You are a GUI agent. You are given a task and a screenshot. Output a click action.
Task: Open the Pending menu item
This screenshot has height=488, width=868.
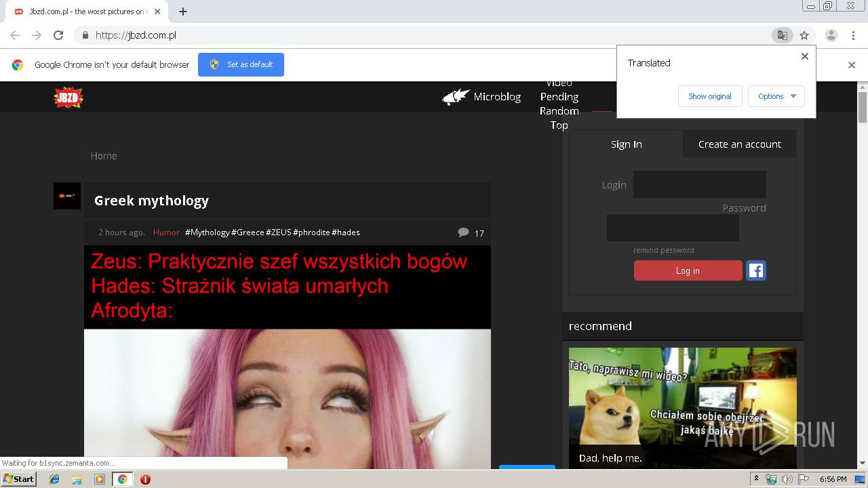(x=559, y=97)
